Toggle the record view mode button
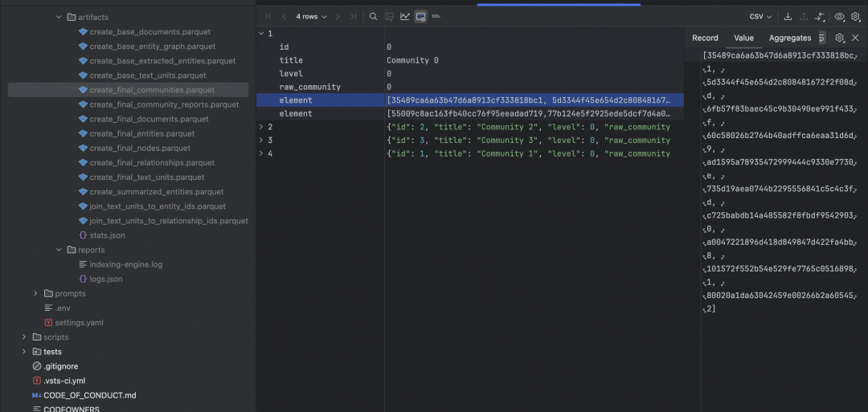Screen dimensions: 868x412 420,16
